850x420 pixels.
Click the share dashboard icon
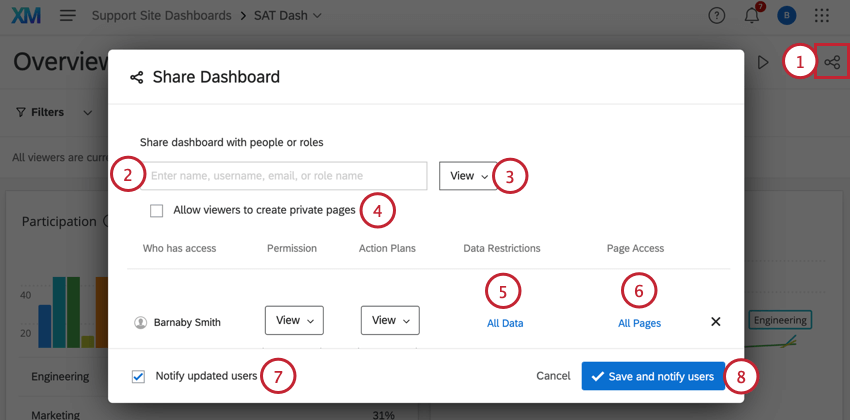coord(832,62)
